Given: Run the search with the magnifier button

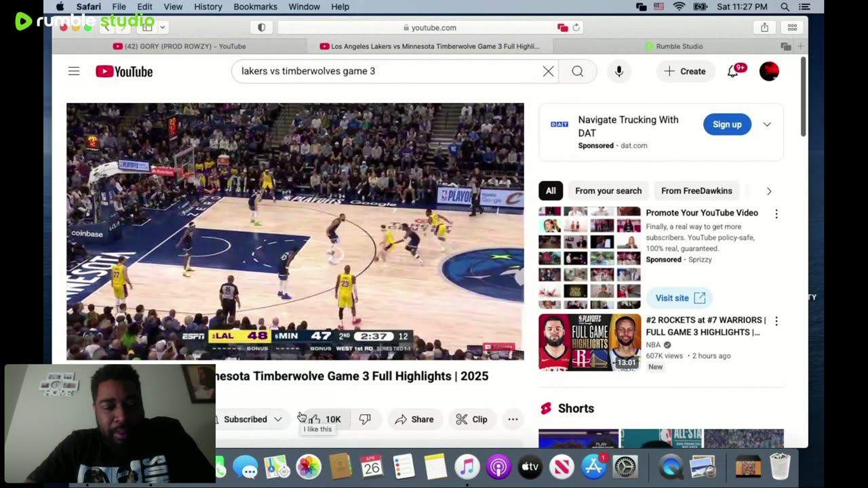Looking at the screenshot, I should click(577, 71).
